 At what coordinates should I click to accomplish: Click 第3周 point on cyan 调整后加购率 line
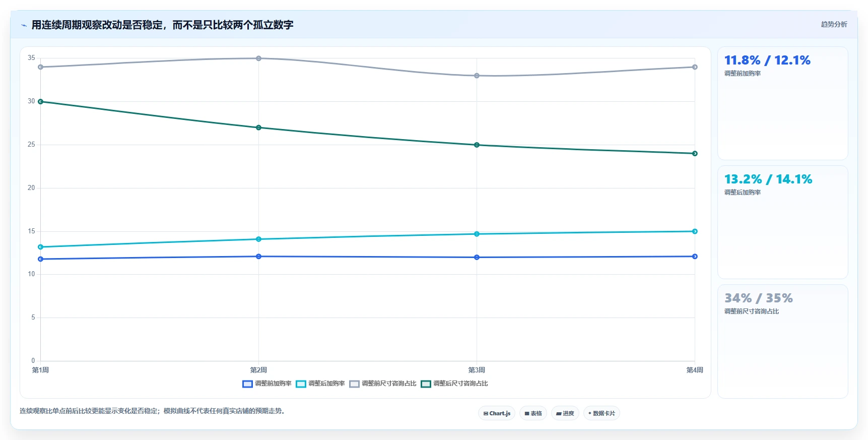tap(477, 234)
